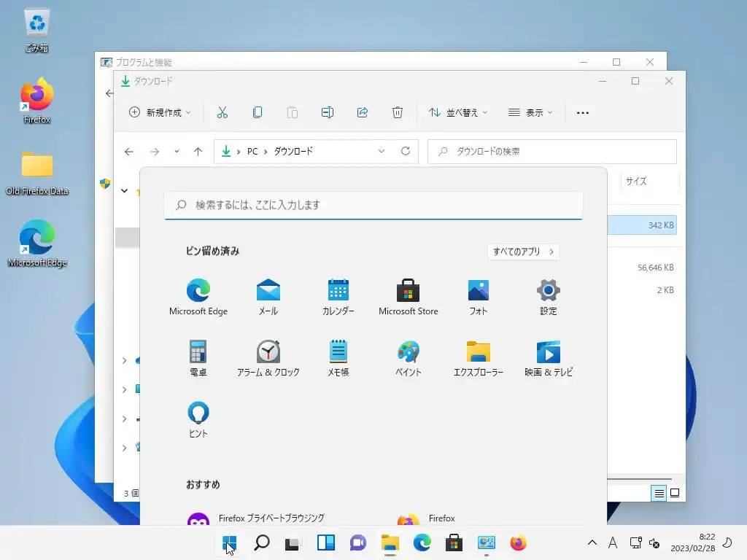
Task: Open recent locations dropdown arrow
Action: click(x=177, y=152)
